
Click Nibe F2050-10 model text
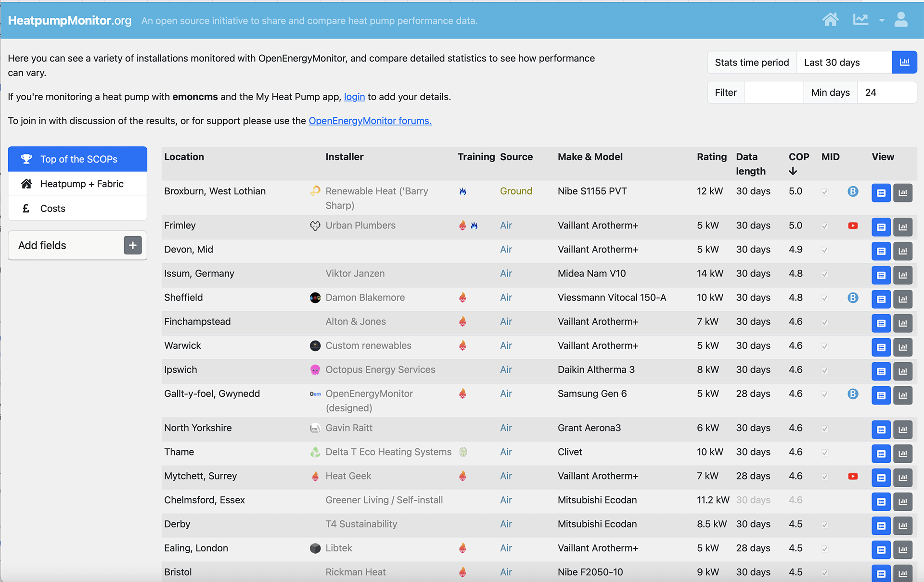[x=590, y=572]
